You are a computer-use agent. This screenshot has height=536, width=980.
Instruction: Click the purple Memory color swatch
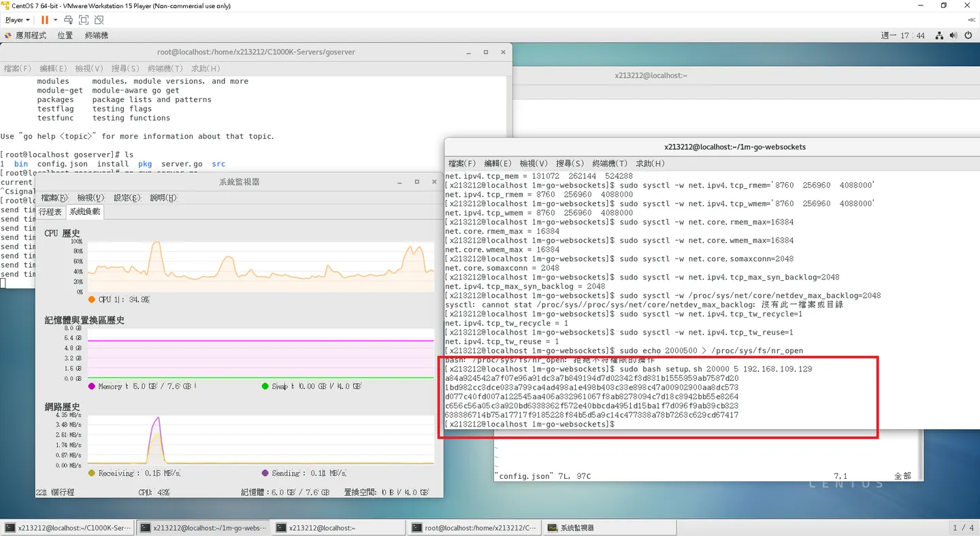[92, 386]
